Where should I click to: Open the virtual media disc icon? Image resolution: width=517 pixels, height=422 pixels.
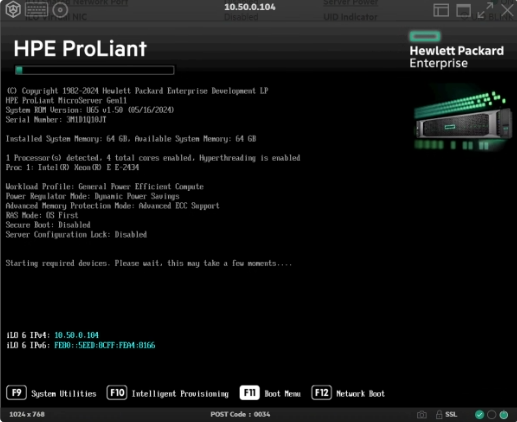(60, 10)
